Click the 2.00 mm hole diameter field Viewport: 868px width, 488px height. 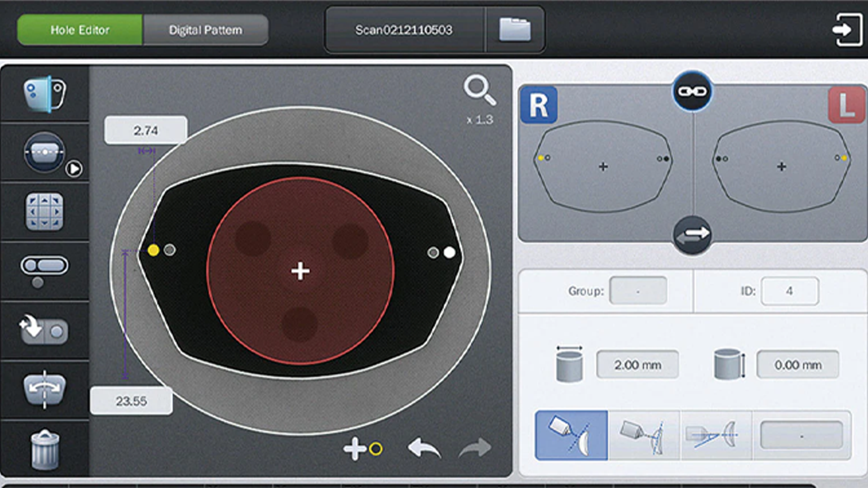(x=637, y=365)
